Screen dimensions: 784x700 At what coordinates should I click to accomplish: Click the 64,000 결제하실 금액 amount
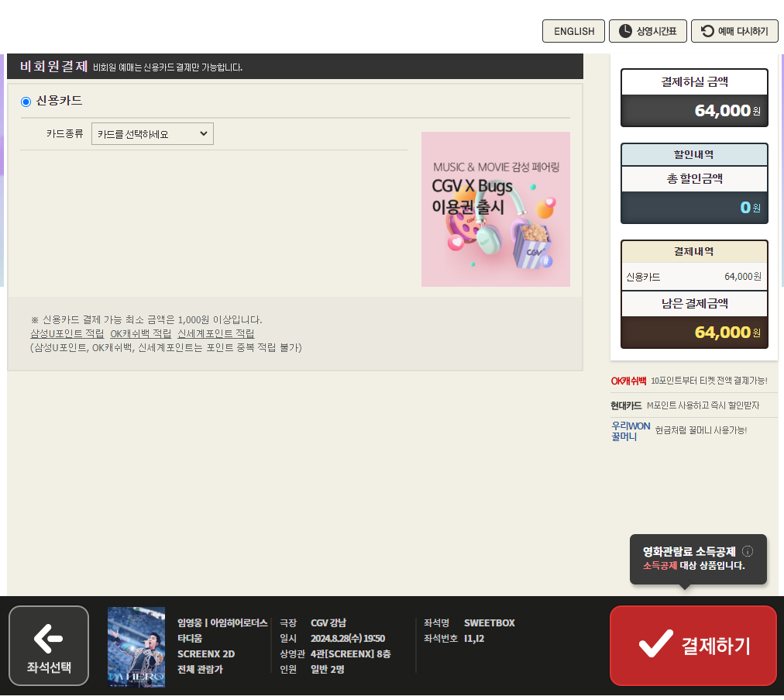point(723,111)
